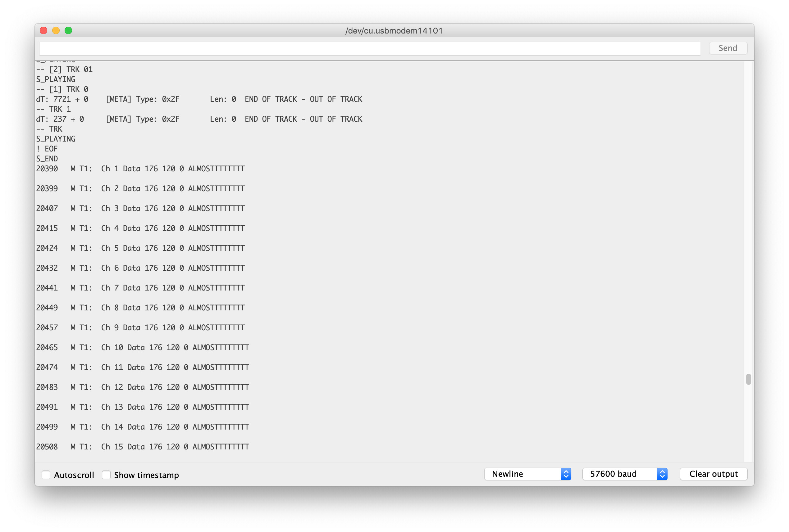Image resolution: width=789 pixels, height=532 pixels.
Task: Enable the Autoscroll checkbox
Action: tap(46, 475)
